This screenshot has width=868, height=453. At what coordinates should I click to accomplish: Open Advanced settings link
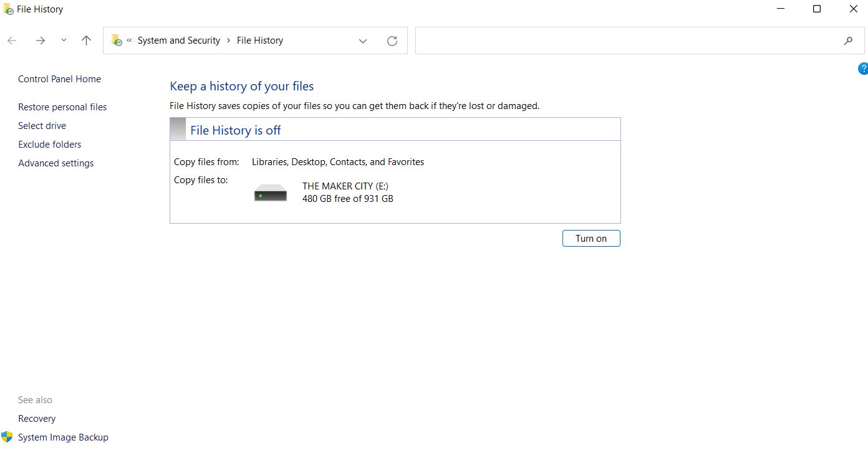point(56,163)
